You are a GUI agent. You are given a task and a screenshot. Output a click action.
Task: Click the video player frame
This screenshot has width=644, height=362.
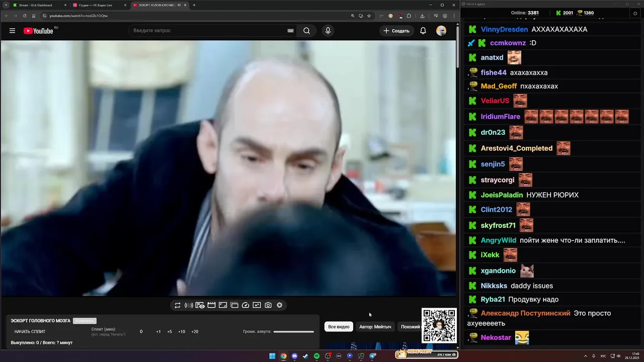pyautogui.click(x=228, y=168)
